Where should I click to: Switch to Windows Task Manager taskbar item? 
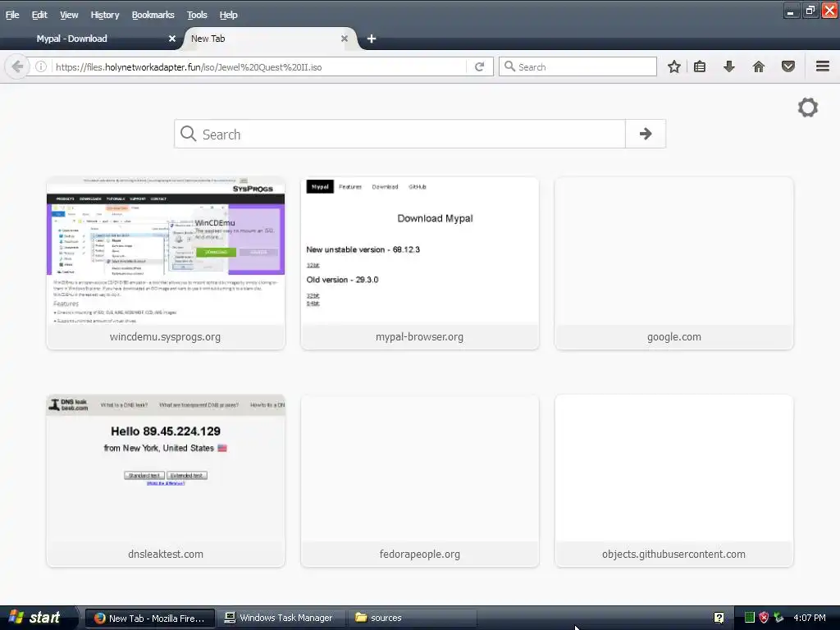click(282, 618)
